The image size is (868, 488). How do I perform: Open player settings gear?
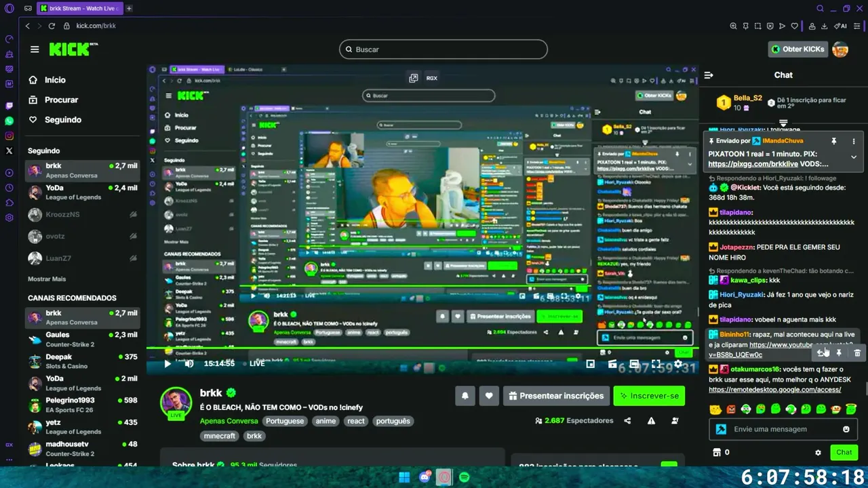[x=677, y=364]
